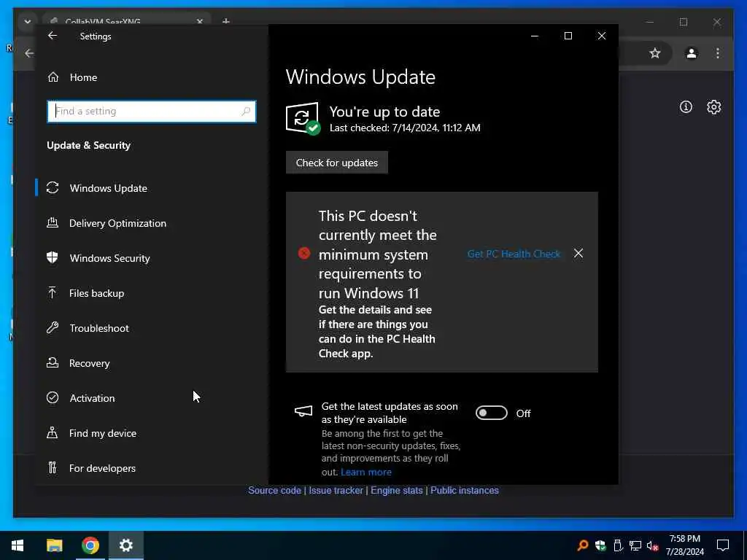Open the Issue tracker link
This screenshot has width=747, height=560.
[336, 491]
